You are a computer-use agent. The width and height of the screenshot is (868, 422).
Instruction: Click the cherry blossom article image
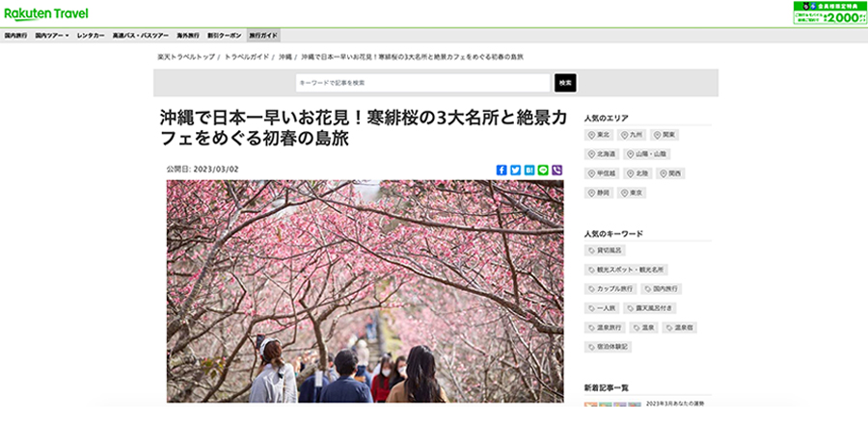365,289
